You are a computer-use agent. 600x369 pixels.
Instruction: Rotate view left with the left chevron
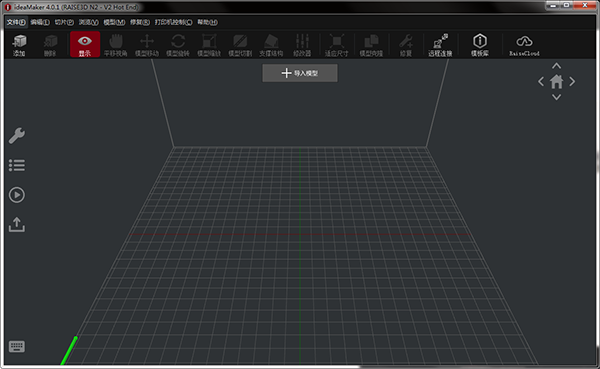click(541, 82)
